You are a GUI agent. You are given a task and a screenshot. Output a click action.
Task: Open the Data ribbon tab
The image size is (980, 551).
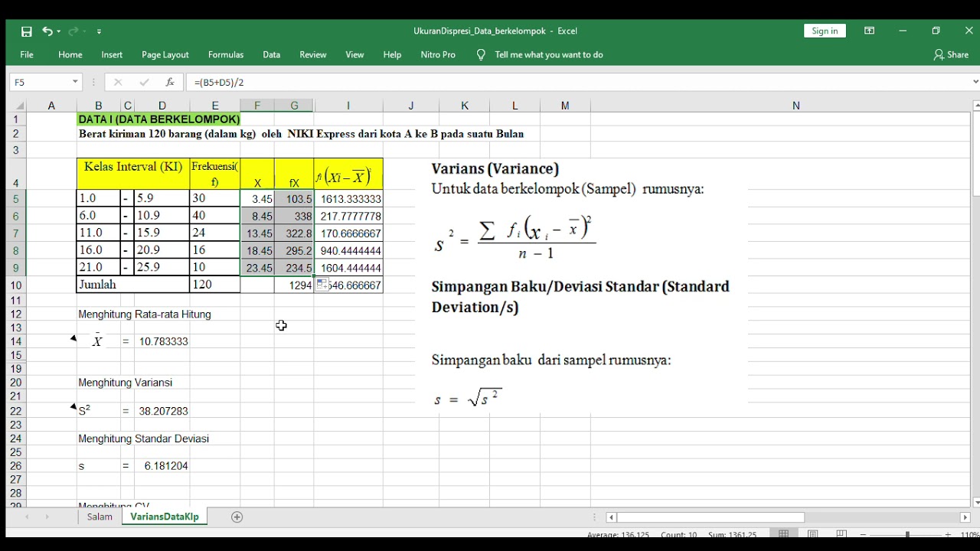pyautogui.click(x=272, y=54)
